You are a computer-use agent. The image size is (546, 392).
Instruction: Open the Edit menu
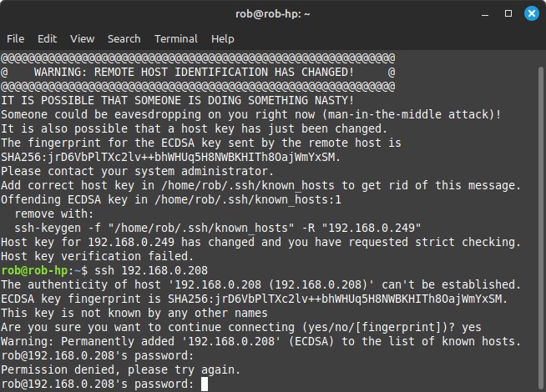coord(47,38)
